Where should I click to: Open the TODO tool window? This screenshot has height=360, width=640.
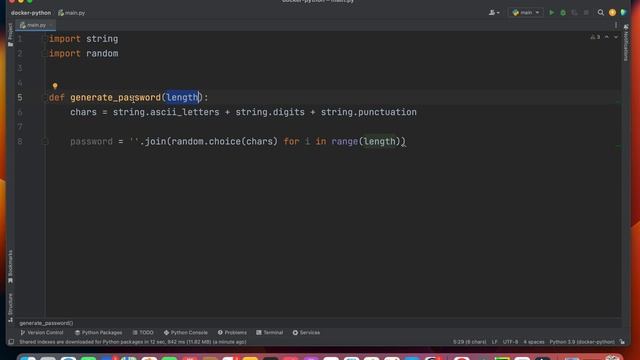pyautogui.click(x=143, y=333)
